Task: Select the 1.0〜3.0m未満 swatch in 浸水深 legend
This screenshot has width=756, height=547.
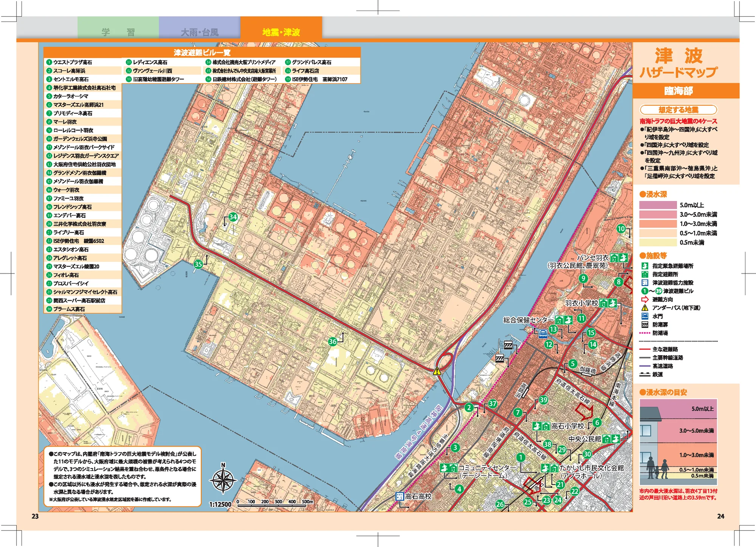Action: 658,224
